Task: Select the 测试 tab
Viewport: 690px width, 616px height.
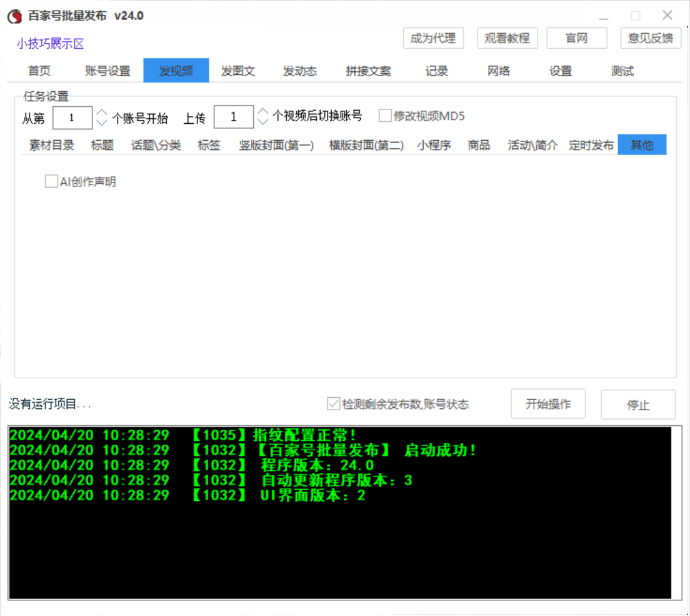Action: point(622,71)
